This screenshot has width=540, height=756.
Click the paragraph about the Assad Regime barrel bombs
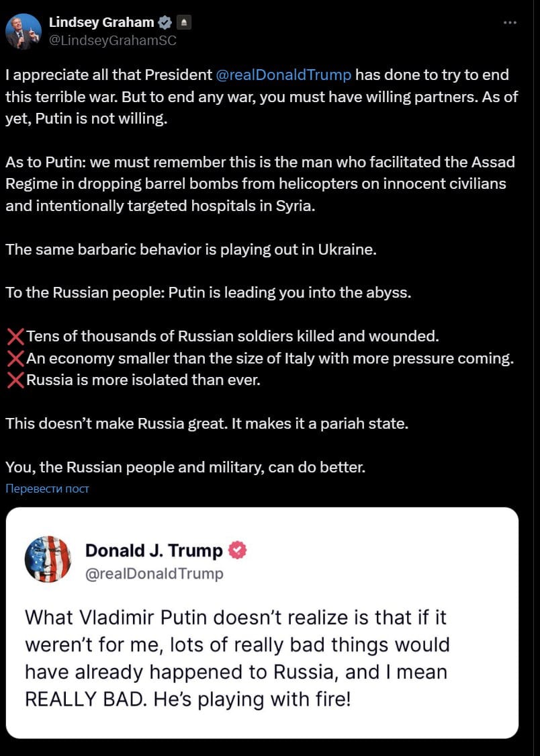[260, 183]
